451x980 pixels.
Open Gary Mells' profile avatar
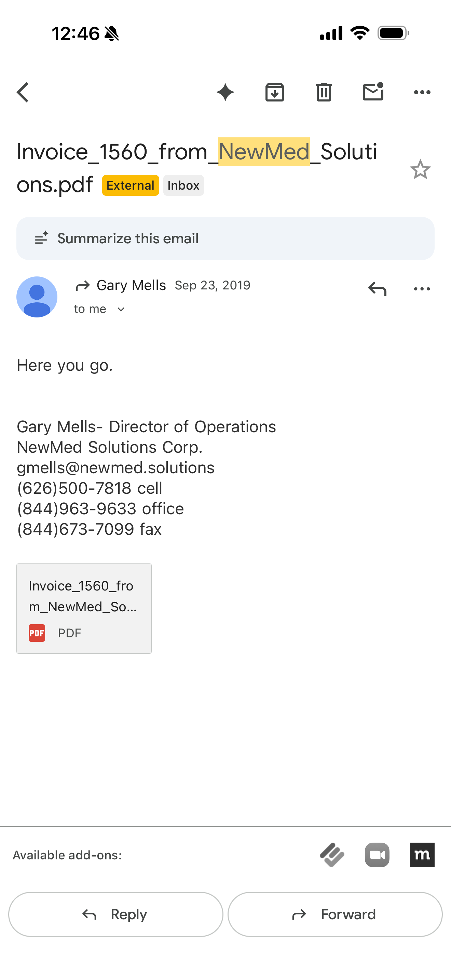point(37,297)
